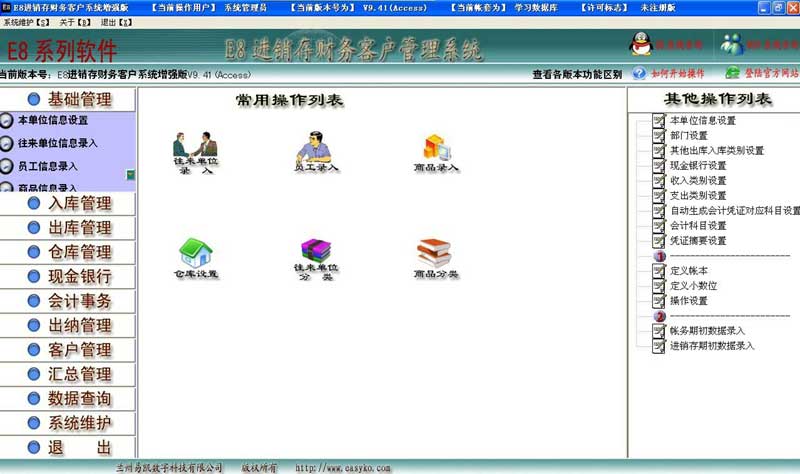800x474 pixels.
Task: Click the note icon next to 现金银行设置
Action: tap(659, 165)
